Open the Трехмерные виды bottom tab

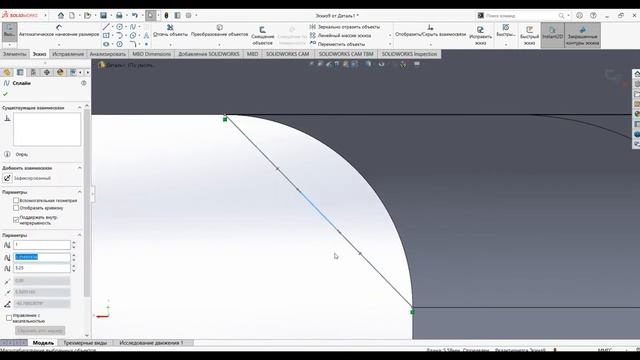point(85,343)
